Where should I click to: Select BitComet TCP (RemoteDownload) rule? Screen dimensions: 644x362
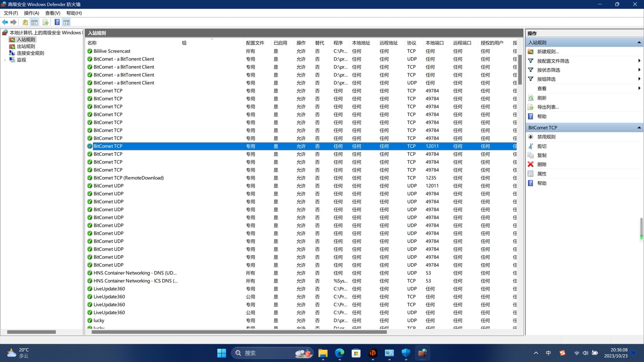(x=302, y=178)
